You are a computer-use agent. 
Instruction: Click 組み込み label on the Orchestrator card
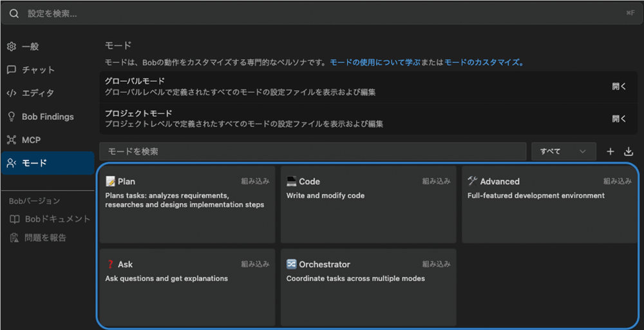[436, 264]
